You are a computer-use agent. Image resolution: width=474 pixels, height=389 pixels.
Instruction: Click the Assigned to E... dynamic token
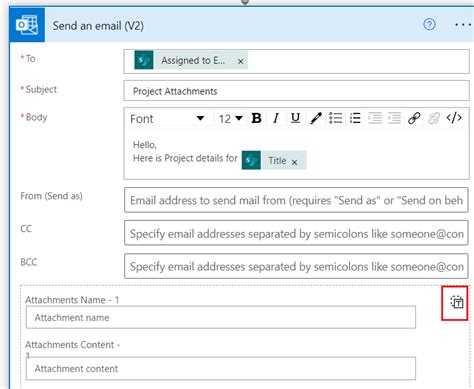[x=191, y=60]
